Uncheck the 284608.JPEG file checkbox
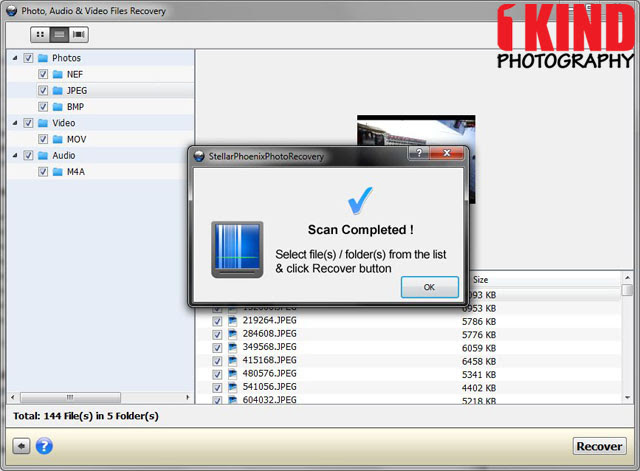 click(x=217, y=335)
